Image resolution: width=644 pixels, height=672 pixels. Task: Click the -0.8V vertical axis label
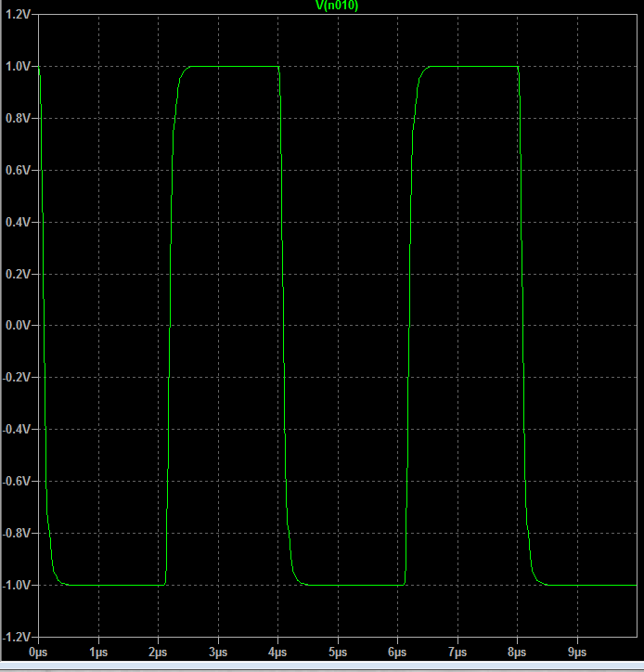point(17,533)
